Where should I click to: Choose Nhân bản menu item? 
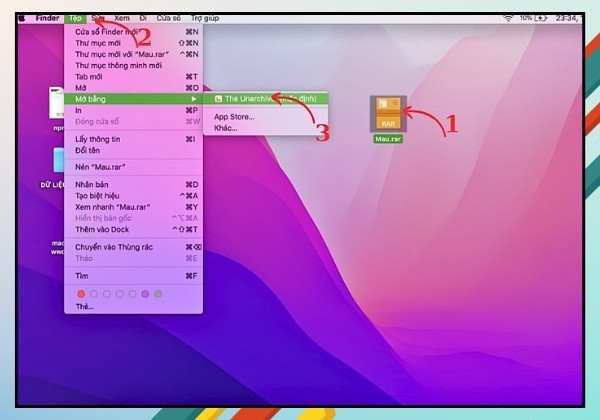(x=133, y=184)
